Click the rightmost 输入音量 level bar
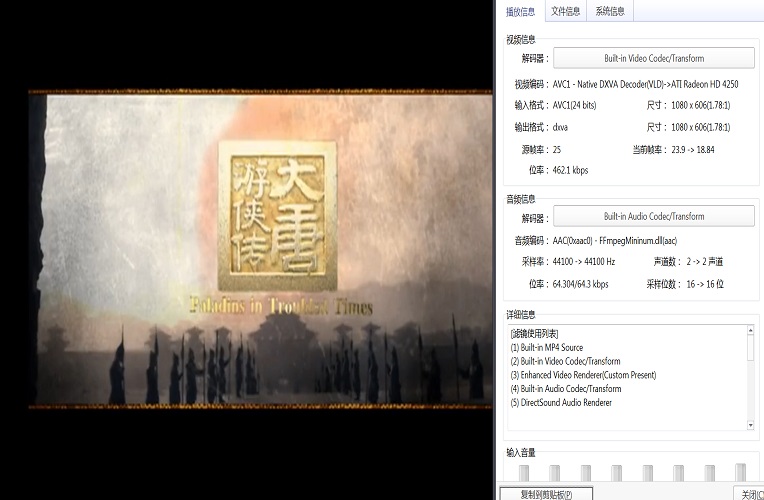The height and width of the screenshot is (500, 764). coord(740,472)
